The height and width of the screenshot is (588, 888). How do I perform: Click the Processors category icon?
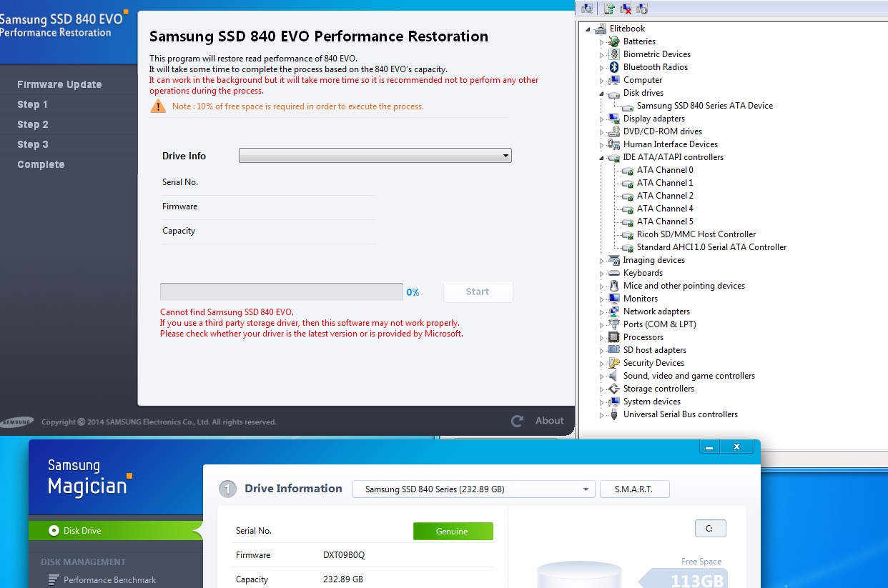click(613, 337)
